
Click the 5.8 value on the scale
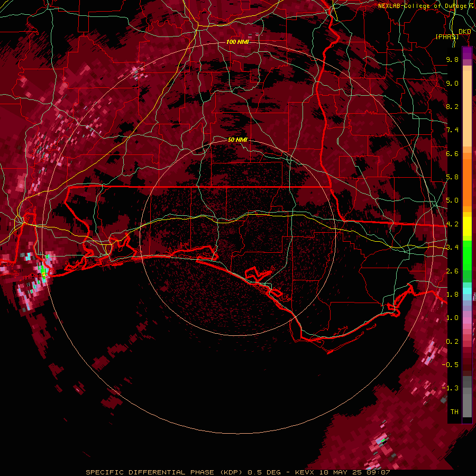452,177
